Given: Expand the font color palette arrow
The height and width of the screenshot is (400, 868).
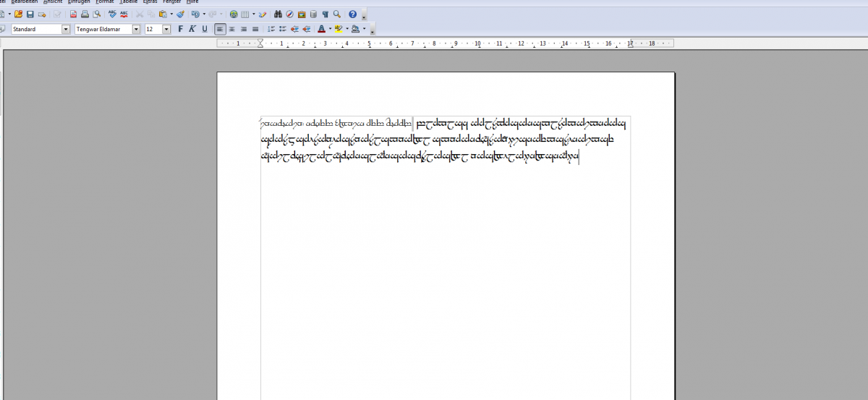Looking at the screenshot, I should pyautogui.click(x=330, y=29).
